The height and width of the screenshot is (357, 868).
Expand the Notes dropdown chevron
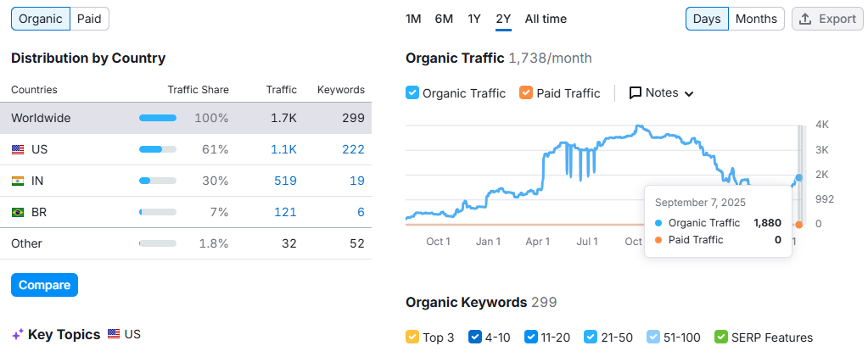689,94
